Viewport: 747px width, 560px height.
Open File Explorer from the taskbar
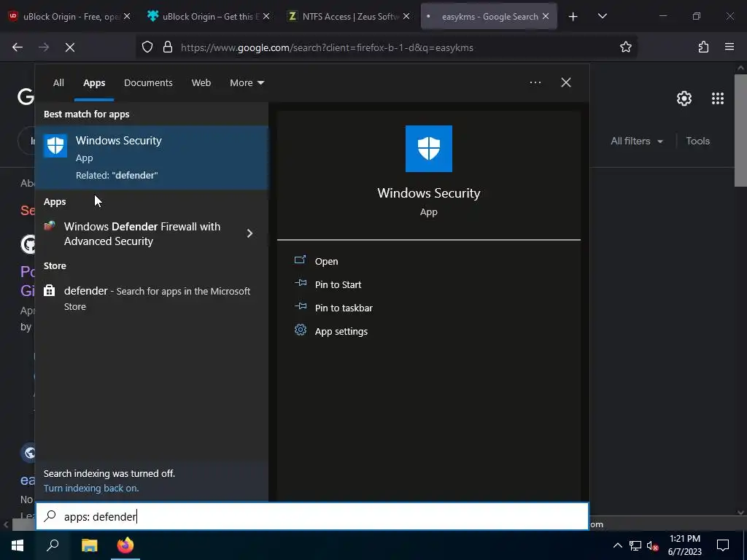(x=89, y=545)
